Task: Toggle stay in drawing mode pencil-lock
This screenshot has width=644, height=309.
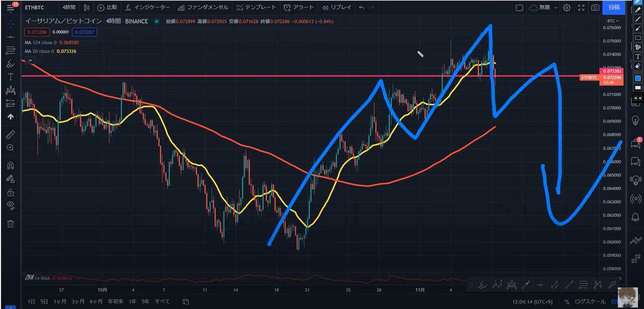Action: [x=10, y=179]
